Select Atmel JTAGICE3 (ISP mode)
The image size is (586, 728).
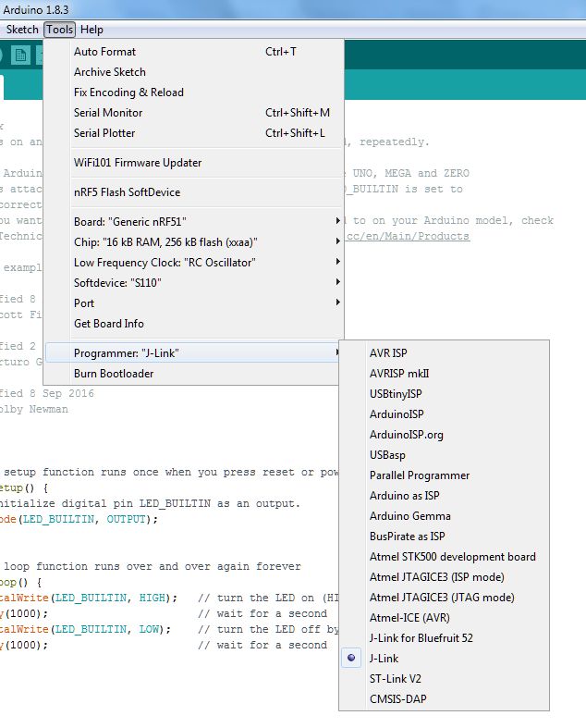point(445,577)
